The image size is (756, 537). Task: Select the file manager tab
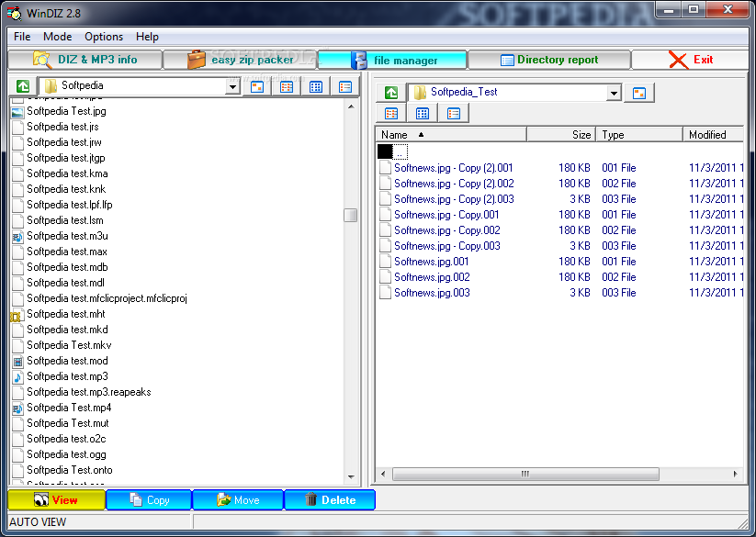pyautogui.click(x=392, y=61)
